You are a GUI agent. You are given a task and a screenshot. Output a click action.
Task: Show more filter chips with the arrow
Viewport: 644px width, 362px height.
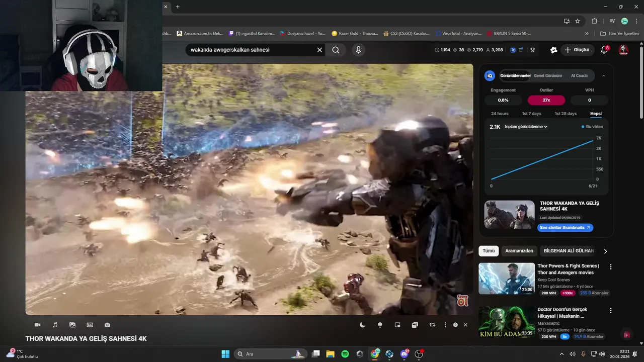pos(605,251)
